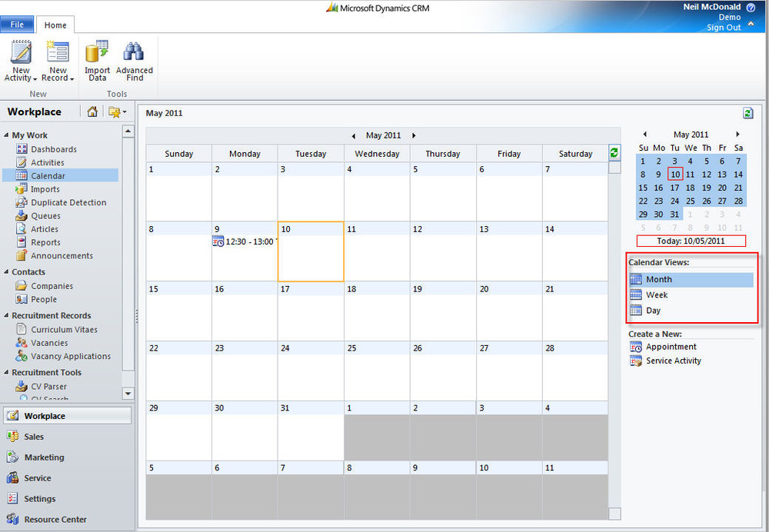Switch calendar to Day view

coord(652,311)
